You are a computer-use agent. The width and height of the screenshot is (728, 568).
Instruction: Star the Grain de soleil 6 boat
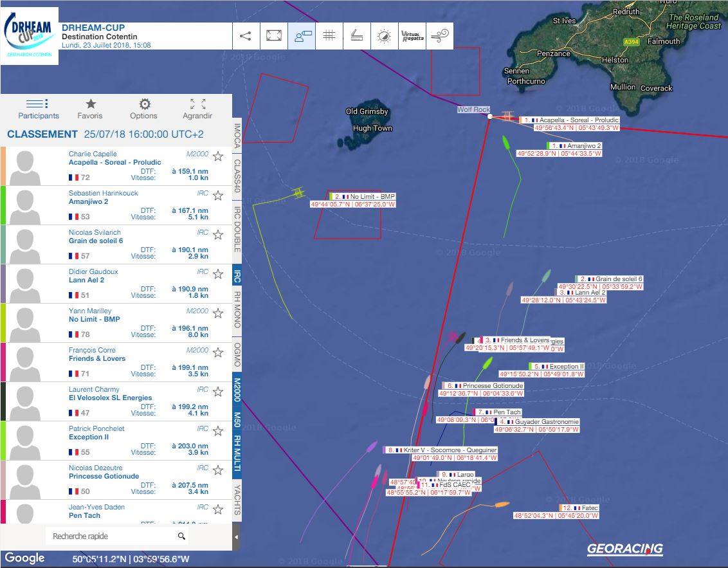[218, 235]
